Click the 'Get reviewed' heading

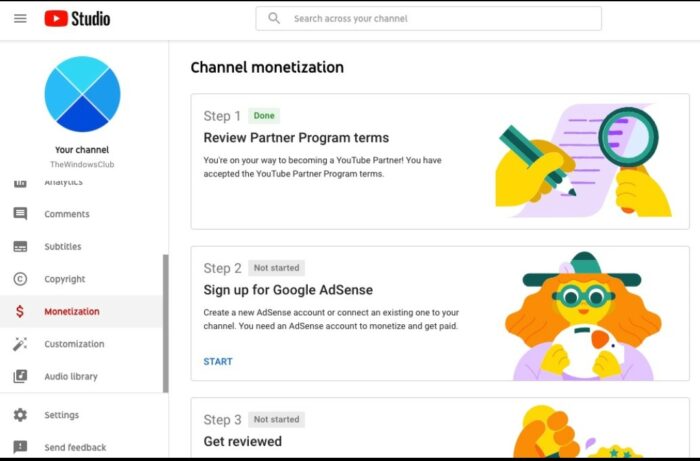[x=242, y=441]
